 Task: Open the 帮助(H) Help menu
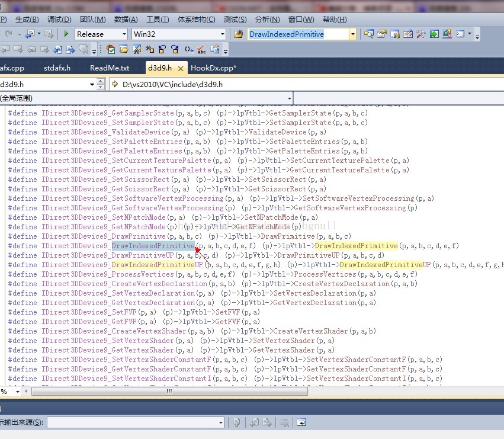pyautogui.click(x=335, y=20)
